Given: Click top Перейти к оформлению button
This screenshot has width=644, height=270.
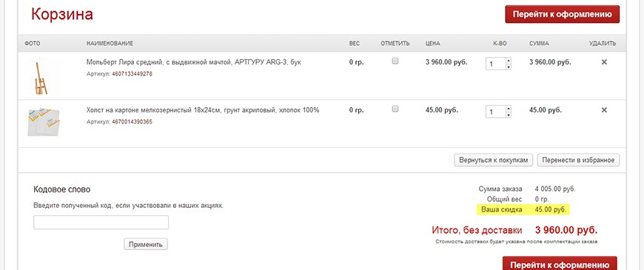Looking at the screenshot, I should coord(563,14).
